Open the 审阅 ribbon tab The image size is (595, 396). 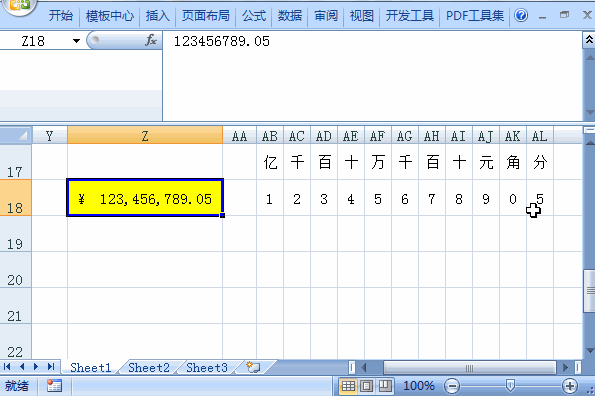pos(326,16)
